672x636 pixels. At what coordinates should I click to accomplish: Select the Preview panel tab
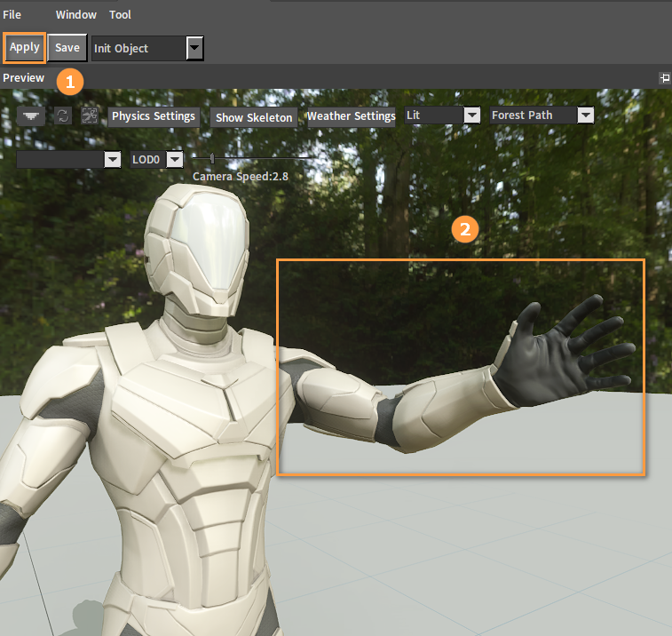(x=24, y=77)
